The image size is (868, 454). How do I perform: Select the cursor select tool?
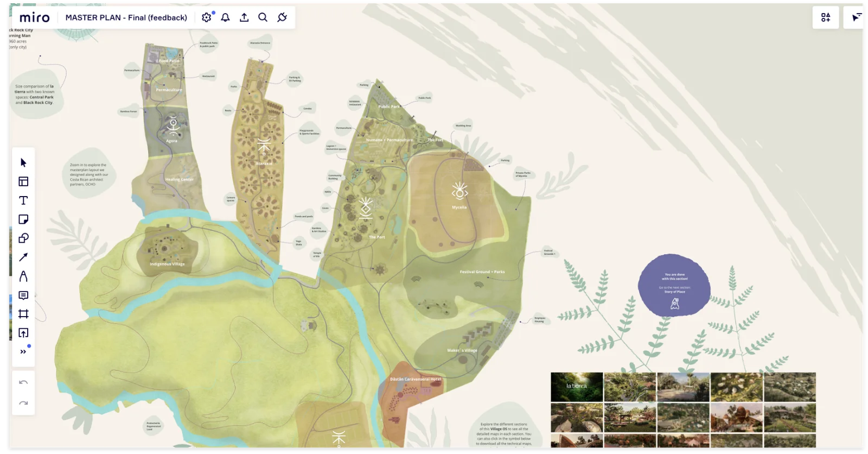(x=23, y=162)
